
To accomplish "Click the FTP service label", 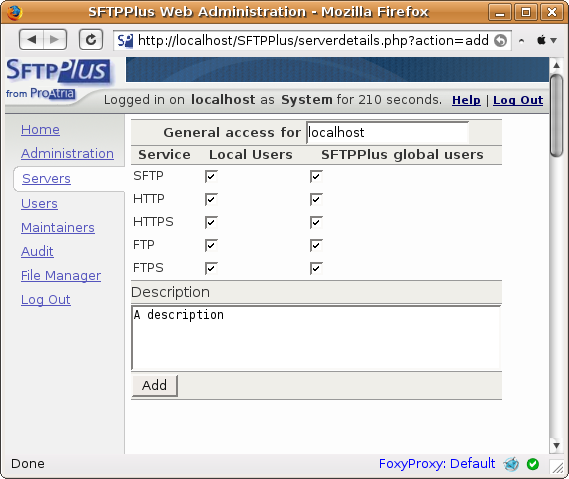I will tap(144, 245).
